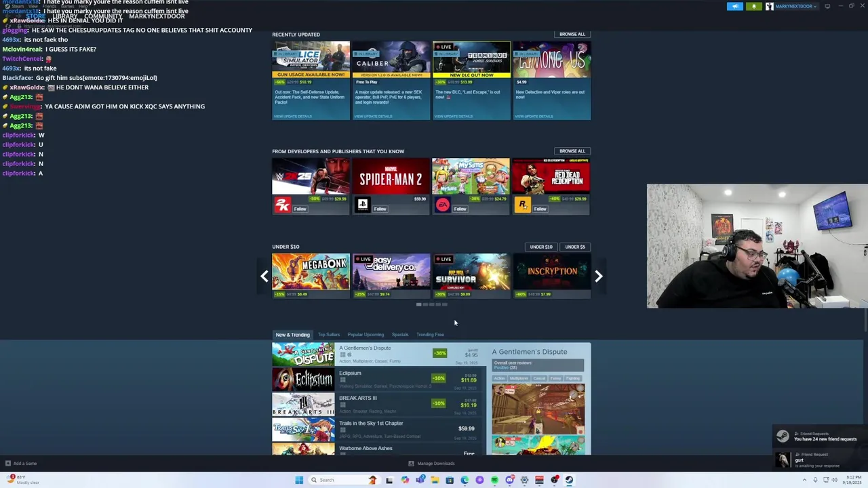Open the Inscryption game capsule
The width and height of the screenshot is (868, 488).
(x=551, y=276)
